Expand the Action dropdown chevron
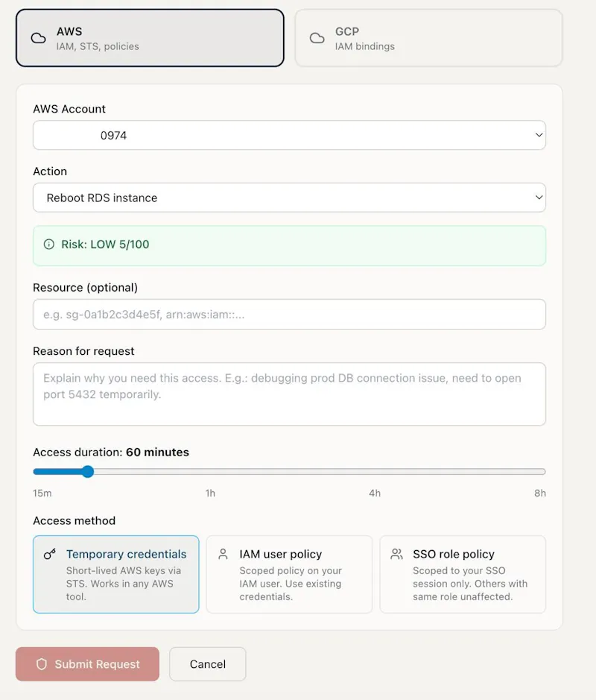The height and width of the screenshot is (700, 596). pyautogui.click(x=539, y=198)
